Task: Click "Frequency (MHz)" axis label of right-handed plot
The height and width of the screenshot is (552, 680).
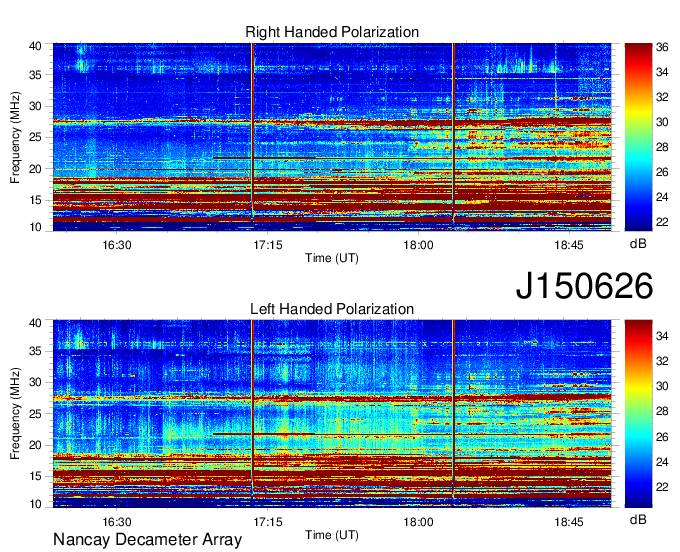Action: [15, 137]
